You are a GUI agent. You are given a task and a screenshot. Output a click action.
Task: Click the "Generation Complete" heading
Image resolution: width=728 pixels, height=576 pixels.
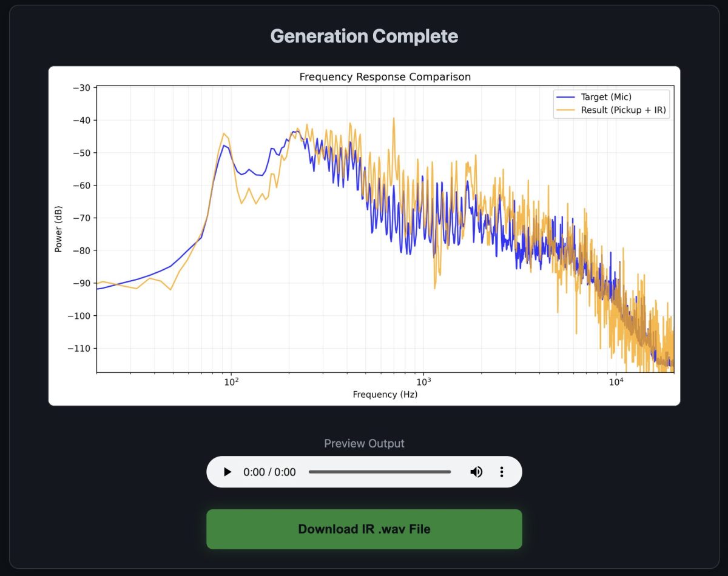[x=364, y=36]
